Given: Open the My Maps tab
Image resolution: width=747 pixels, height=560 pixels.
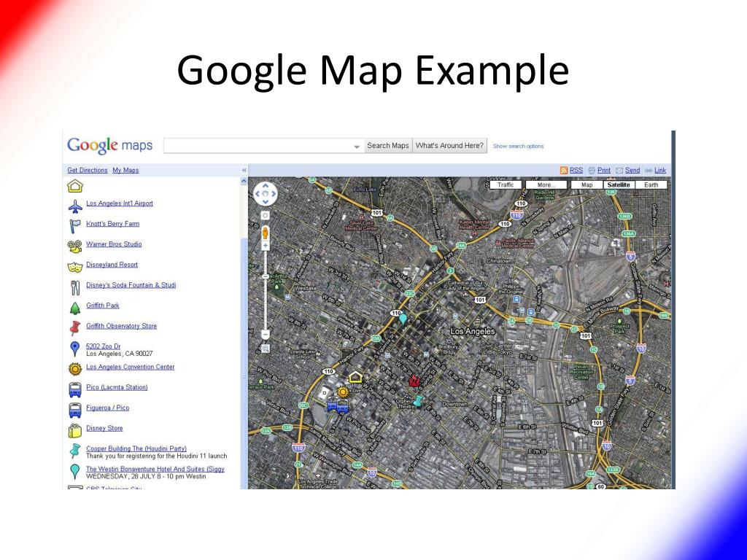Looking at the screenshot, I should click(x=125, y=170).
